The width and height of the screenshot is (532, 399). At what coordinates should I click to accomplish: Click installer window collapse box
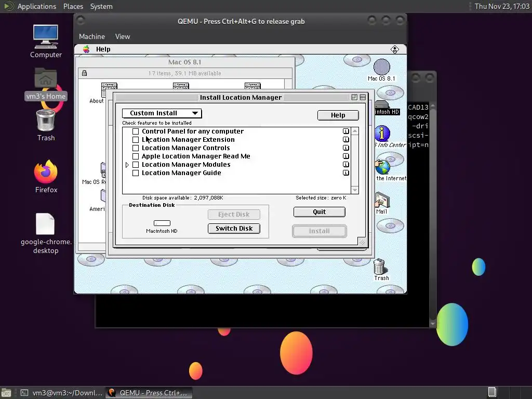coord(363,97)
